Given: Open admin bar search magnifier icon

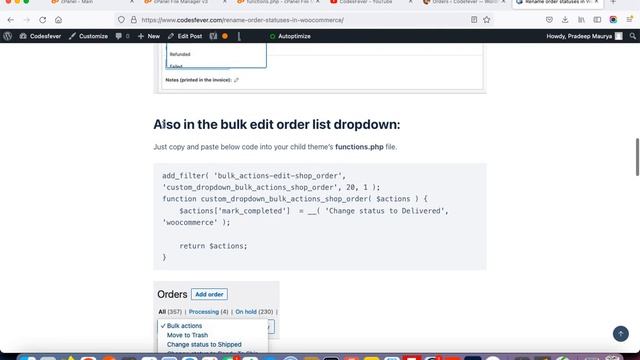Looking at the screenshot, I should [633, 36].
